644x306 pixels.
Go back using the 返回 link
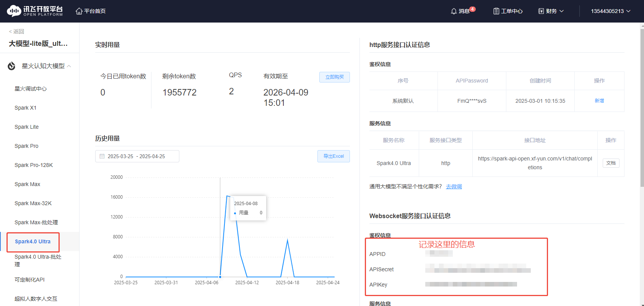16,31
